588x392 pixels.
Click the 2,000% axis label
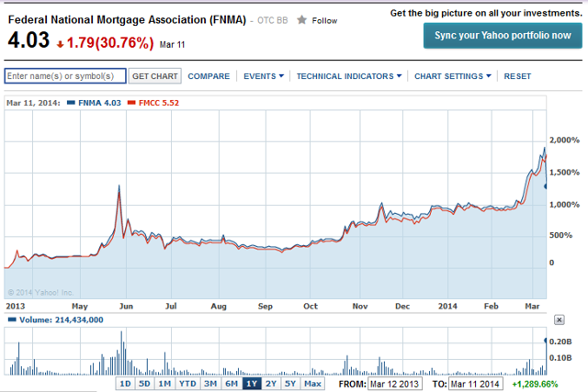pos(564,140)
